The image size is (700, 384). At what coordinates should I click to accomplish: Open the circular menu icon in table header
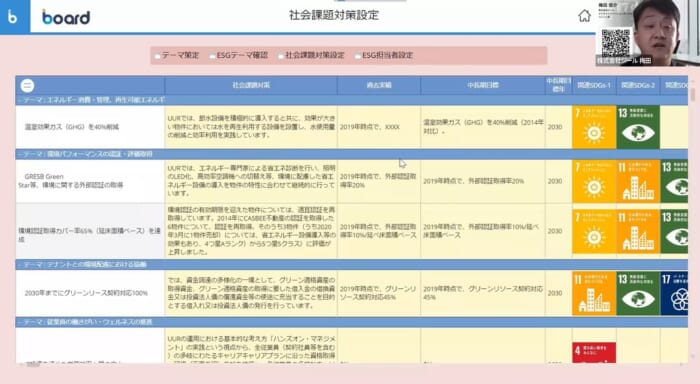pyautogui.click(x=27, y=85)
